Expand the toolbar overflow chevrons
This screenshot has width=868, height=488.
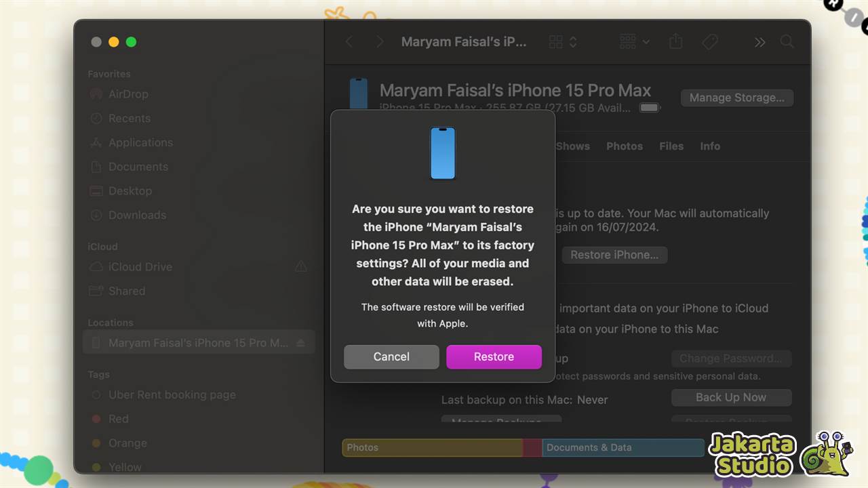pyautogui.click(x=759, y=42)
